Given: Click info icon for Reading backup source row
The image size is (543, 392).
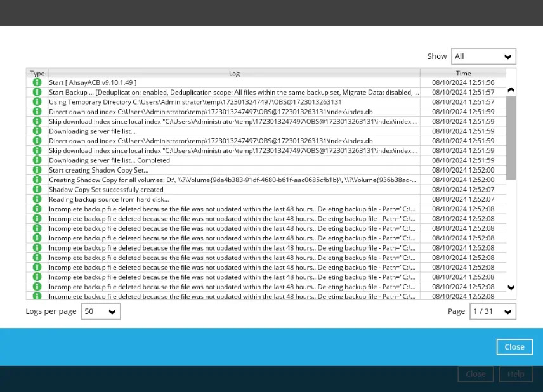Looking at the screenshot, I should click(x=37, y=199).
